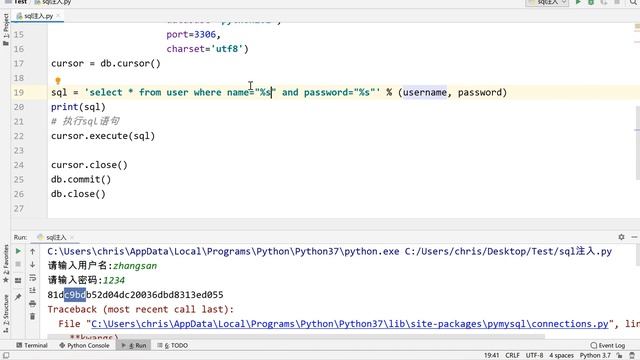The width and height of the screenshot is (640, 360).
Task: Change Python 3.7 interpreter in status bar
Action: [x=595, y=356]
